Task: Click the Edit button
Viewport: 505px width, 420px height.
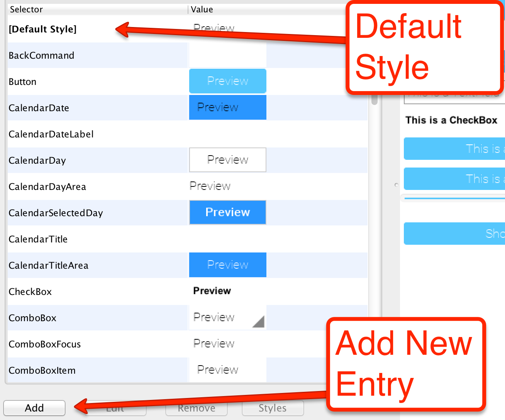Action: pos(116,408)
